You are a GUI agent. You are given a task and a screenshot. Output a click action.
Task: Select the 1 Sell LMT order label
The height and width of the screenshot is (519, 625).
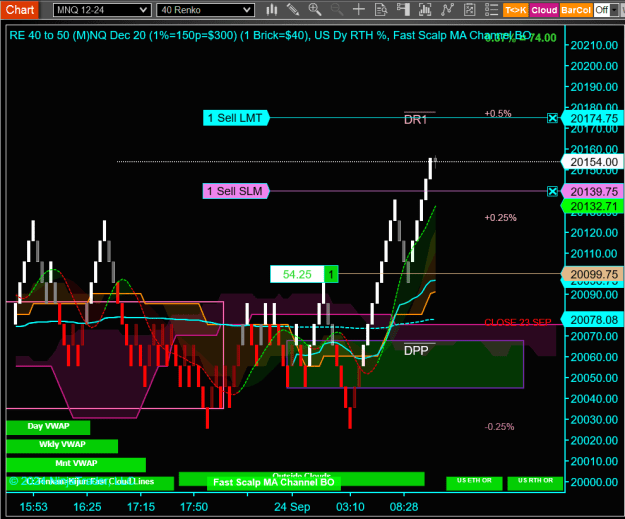coord(236,118)
